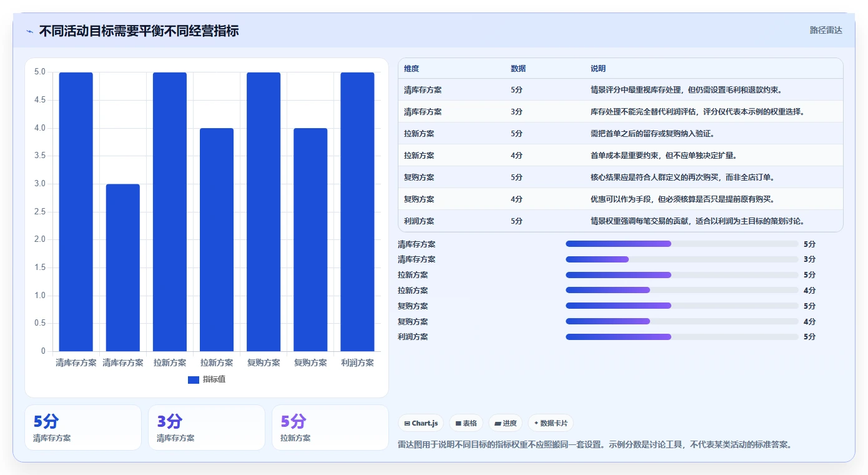Select the 进度 tag chip

[505, 423]
